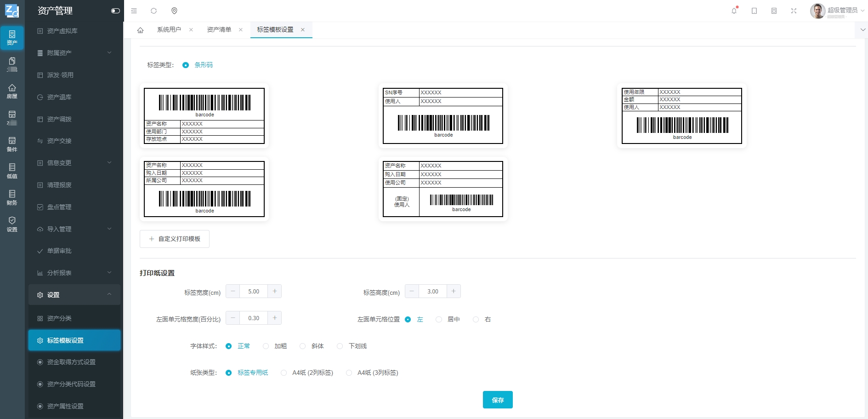Open the 备件 module in the sidebar
This screenshot has width=868, height=419.
click(x=12, y=144)
